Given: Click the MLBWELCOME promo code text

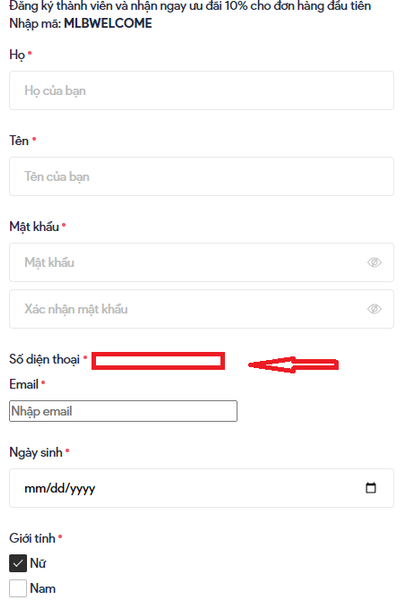Looking at the screenshot, I should 108,23.
